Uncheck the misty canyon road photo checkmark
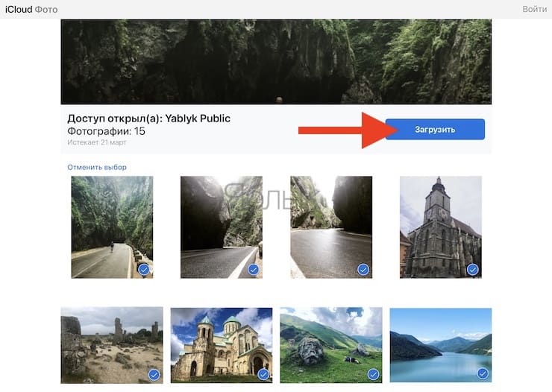552x392 pixels. point(144,270)
